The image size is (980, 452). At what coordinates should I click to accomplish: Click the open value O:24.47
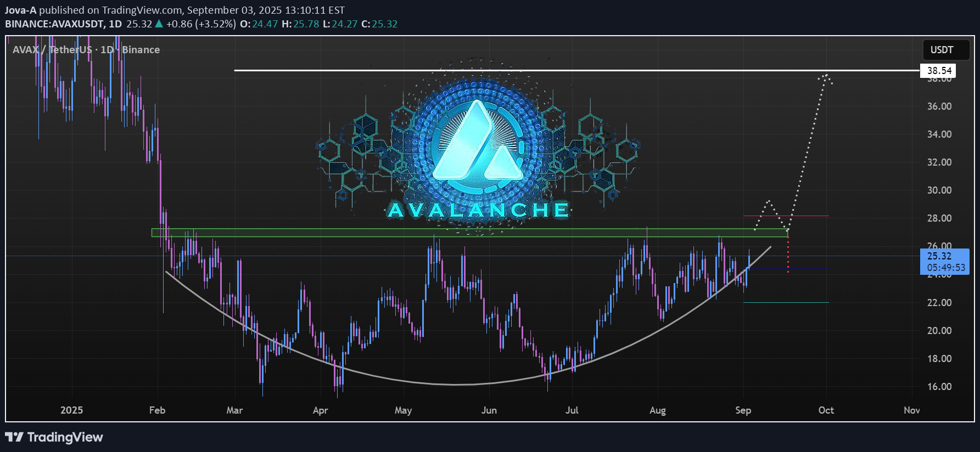click(x=259, y=24)
